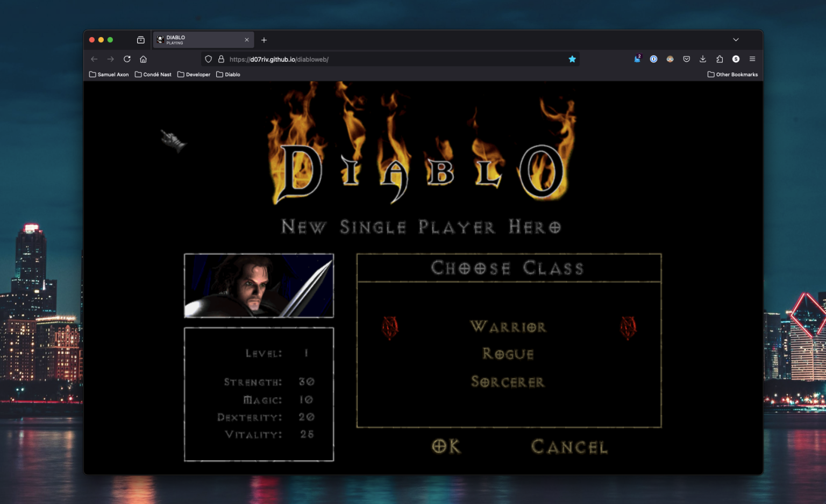Click the padlock icon in address bar
This screenshot has width=826, height=504.
[x=222, y=59]
